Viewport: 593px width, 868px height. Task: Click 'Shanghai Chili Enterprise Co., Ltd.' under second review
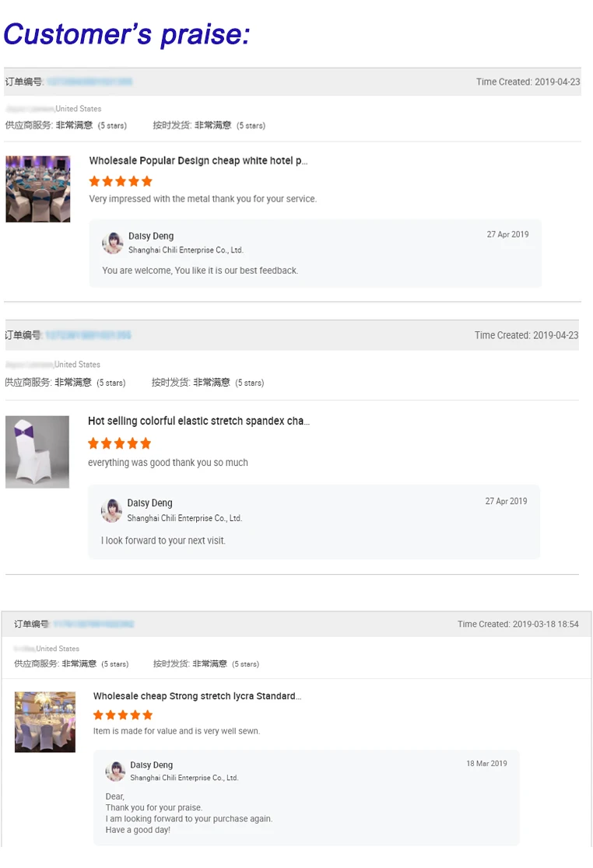[x=184, y=518]
